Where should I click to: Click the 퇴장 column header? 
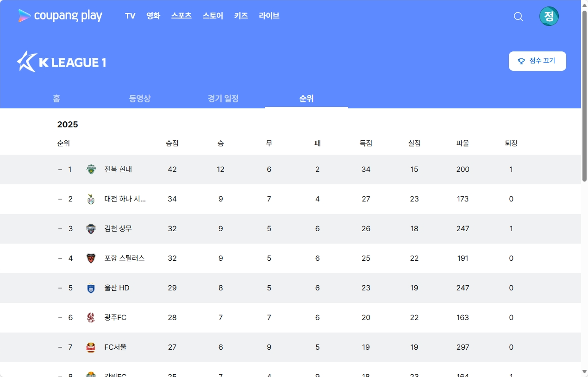click(511, 144)
